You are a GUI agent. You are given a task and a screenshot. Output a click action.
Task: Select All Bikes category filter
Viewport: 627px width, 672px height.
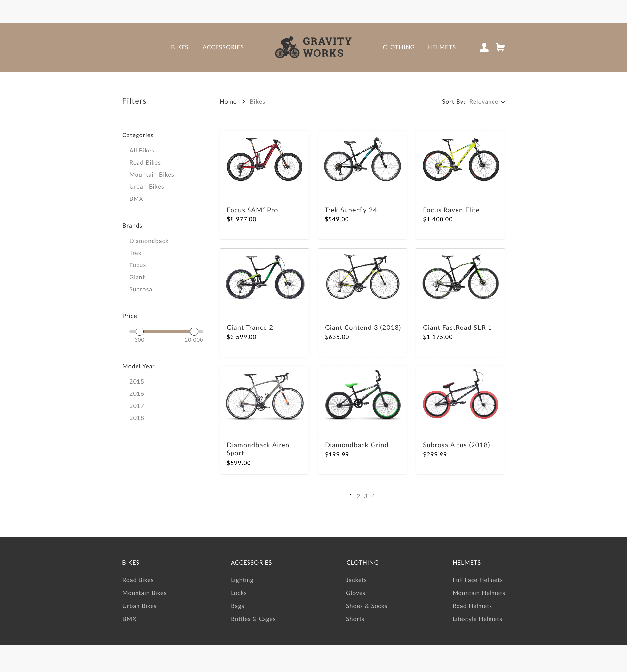click(x=142, y=151)
